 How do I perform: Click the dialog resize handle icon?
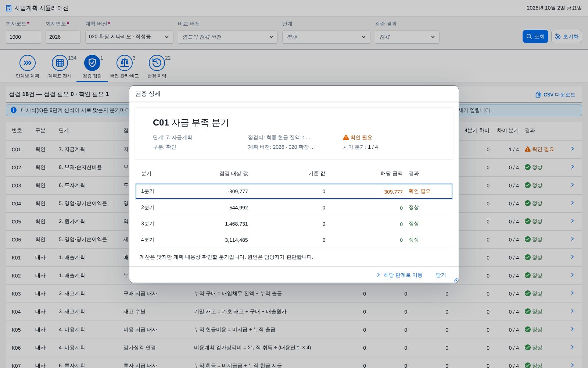click(x=456, y=280)
